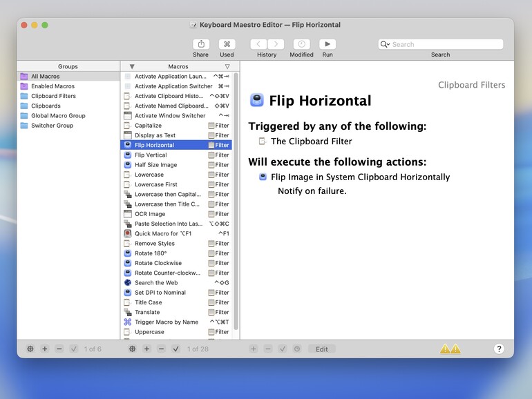This screenshot has height=399, width=532.
Task: Click the Lowercase then Capitalize macro icon
Action: coord(128,194)
